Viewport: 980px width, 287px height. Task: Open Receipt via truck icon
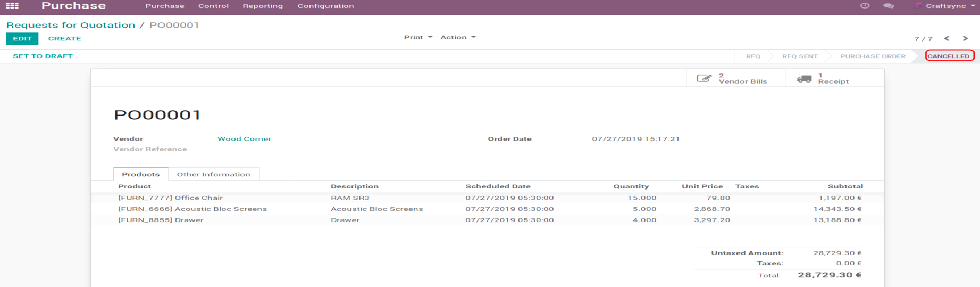[804, 79]
